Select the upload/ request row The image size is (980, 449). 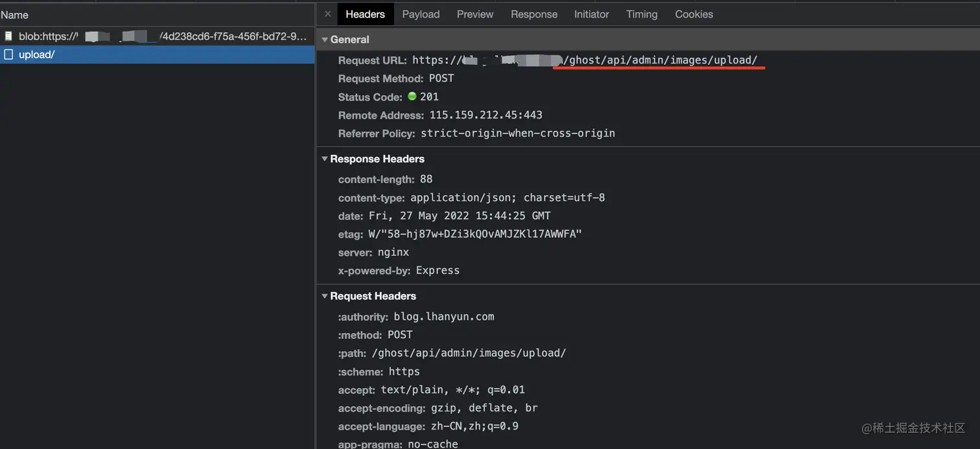(162, 54)
